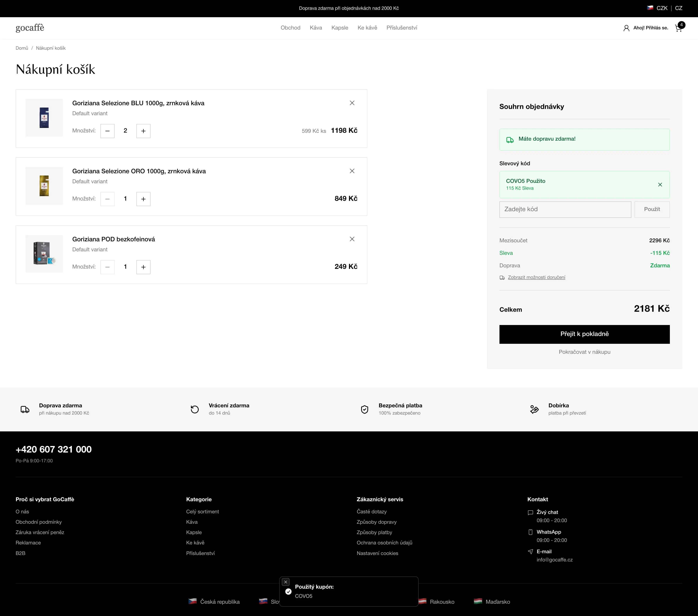
Task: Remove Goriziana Selezione ORO from cart
Action: click(352, 171)
